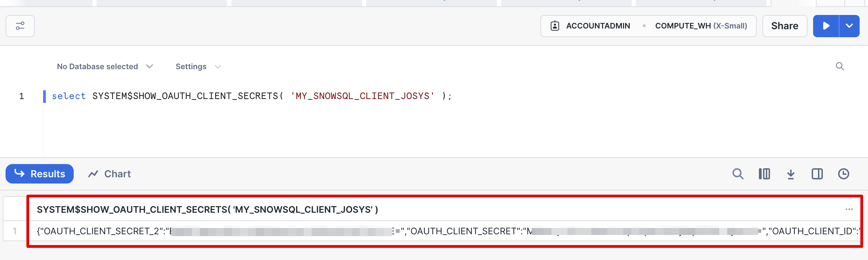This screenshot has height=260, width=868.
Task: Click the SYSTEM$SHOW_OAUTH_CLIENT_SECRETS column header
Action: pyautogui.click(x=207, y=210)
